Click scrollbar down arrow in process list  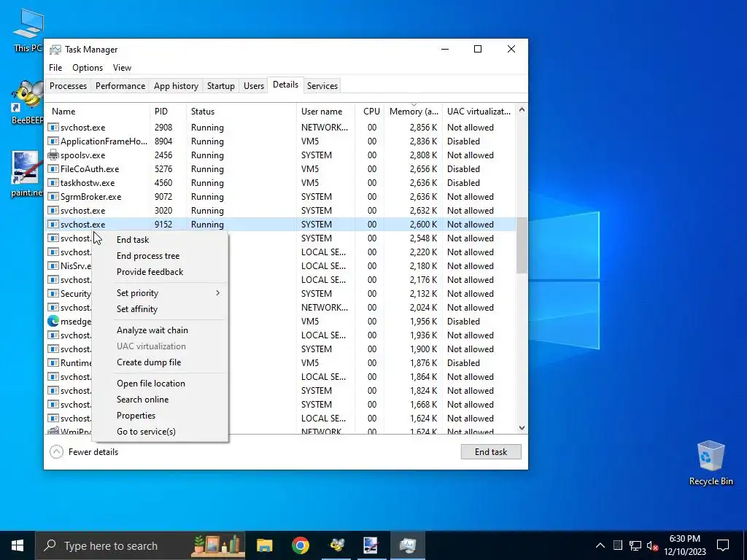click(522, 428)
